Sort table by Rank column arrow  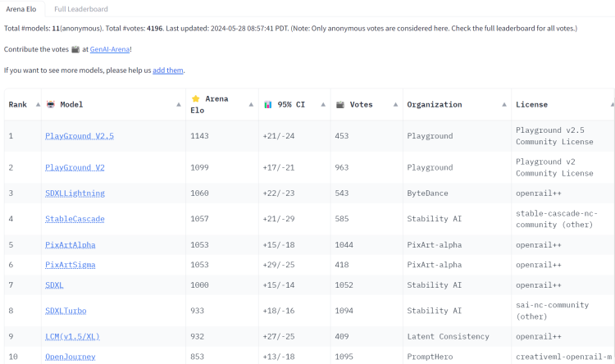coord(38,105)
